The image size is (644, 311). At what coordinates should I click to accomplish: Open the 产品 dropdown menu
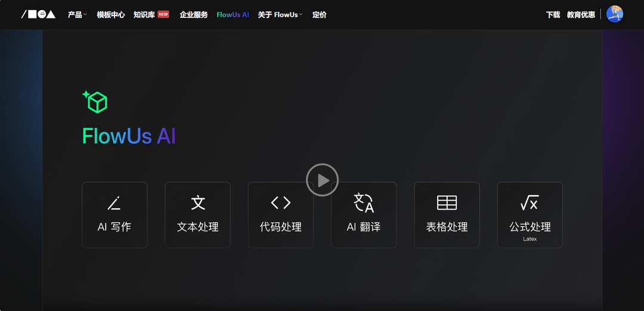click(x=77, y=15)
